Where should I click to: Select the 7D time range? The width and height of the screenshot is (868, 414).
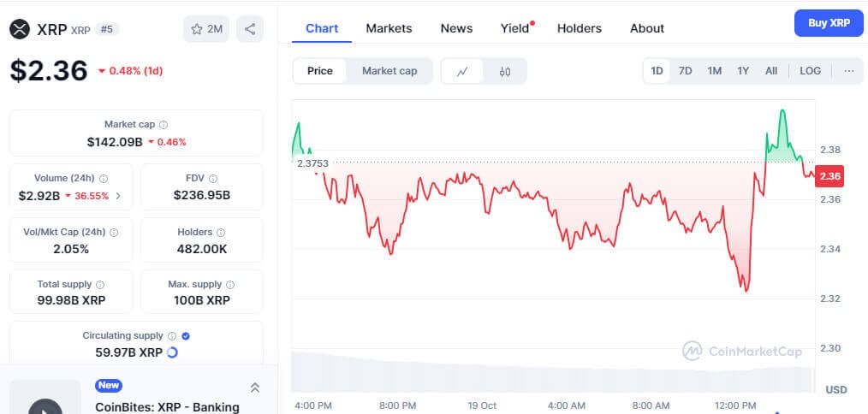click(685, 71)
